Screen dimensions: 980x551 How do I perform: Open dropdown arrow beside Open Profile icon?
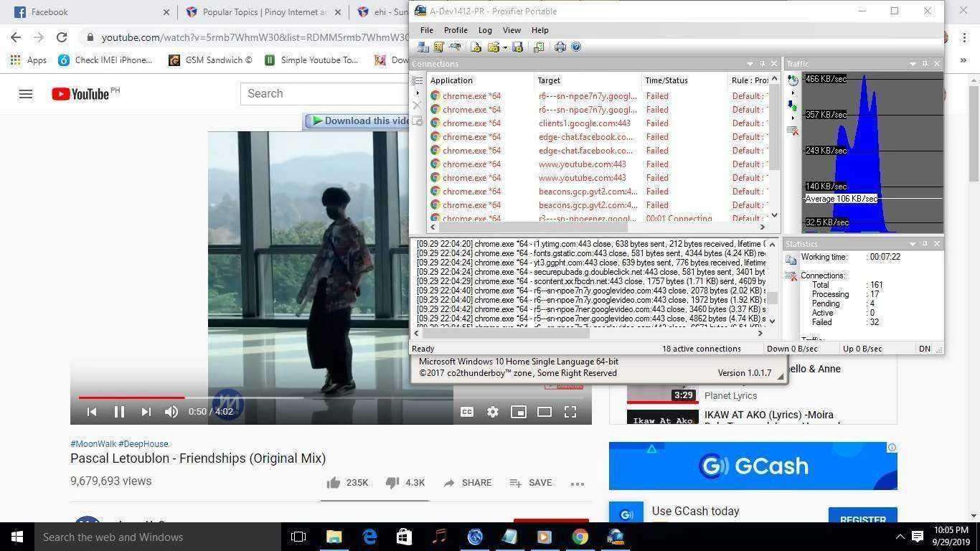[x=504, y=48]
